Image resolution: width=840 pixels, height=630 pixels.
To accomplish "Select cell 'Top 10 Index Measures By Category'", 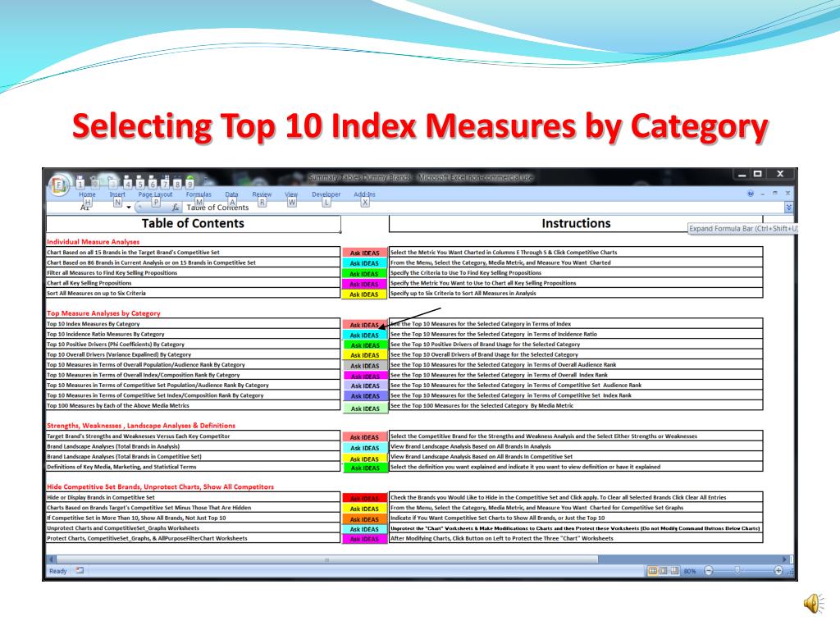I will coord(194,324).
